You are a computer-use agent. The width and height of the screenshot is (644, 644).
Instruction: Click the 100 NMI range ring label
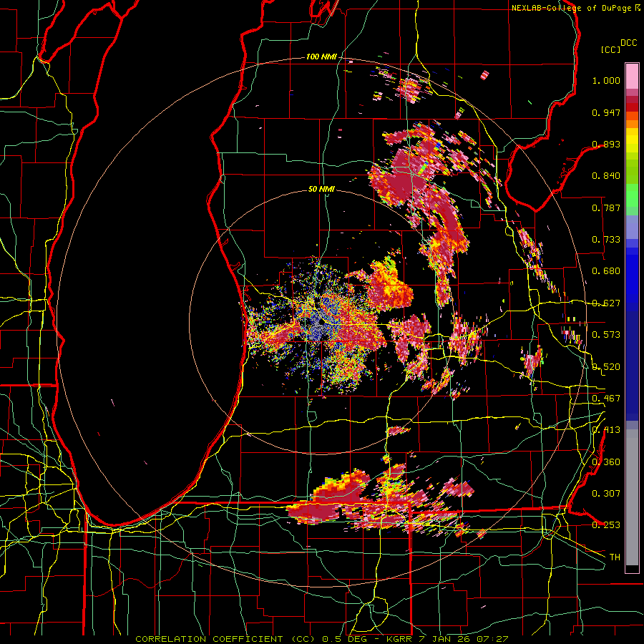[x=321, y=57]
